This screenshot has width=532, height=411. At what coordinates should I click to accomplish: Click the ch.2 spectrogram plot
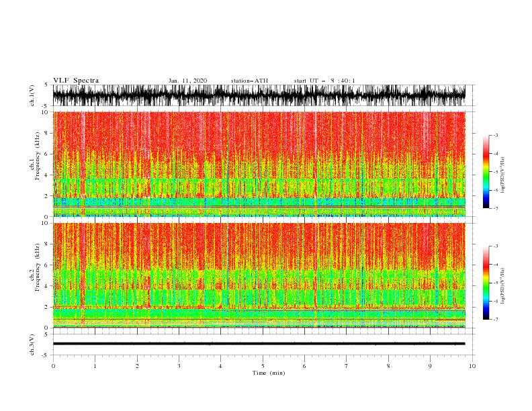[x=259, y=275]
